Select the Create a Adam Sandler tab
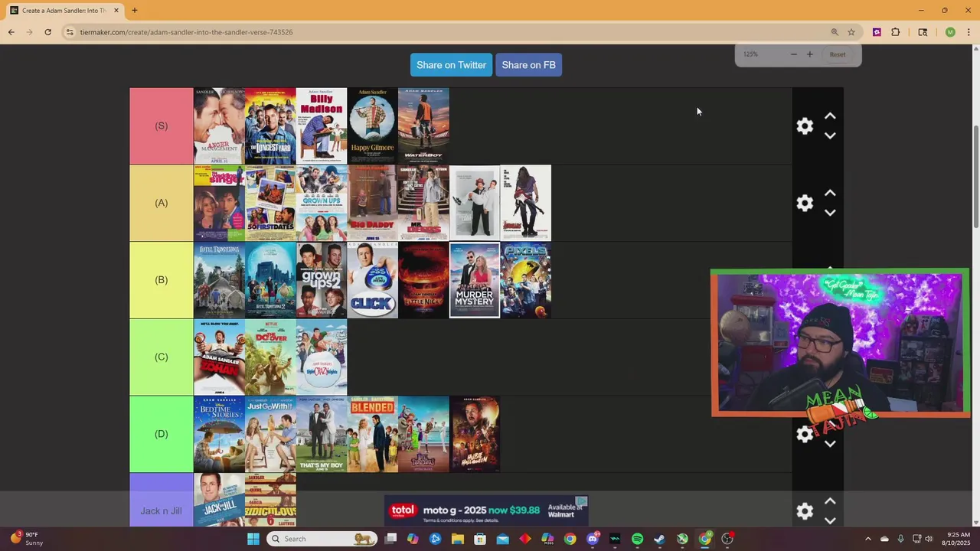The image size is (980, 551). 65,11
